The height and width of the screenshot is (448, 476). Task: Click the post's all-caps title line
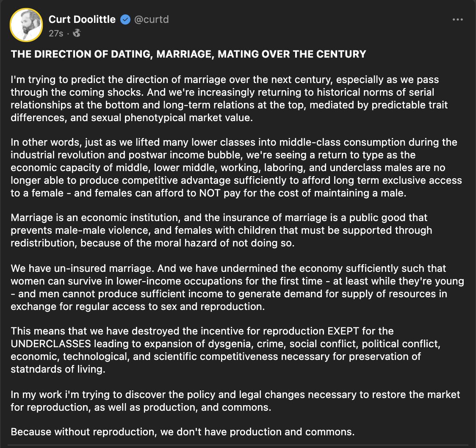(188, 54)
